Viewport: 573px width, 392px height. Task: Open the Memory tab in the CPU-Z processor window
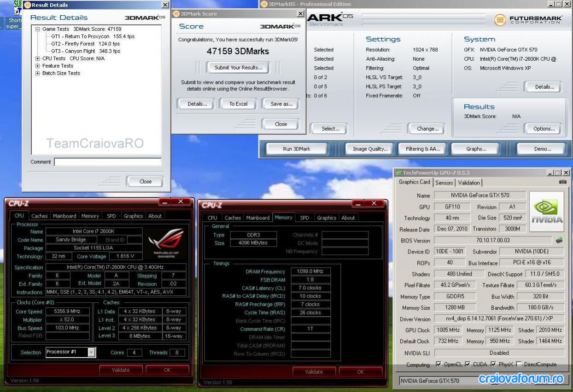[90, 216]
